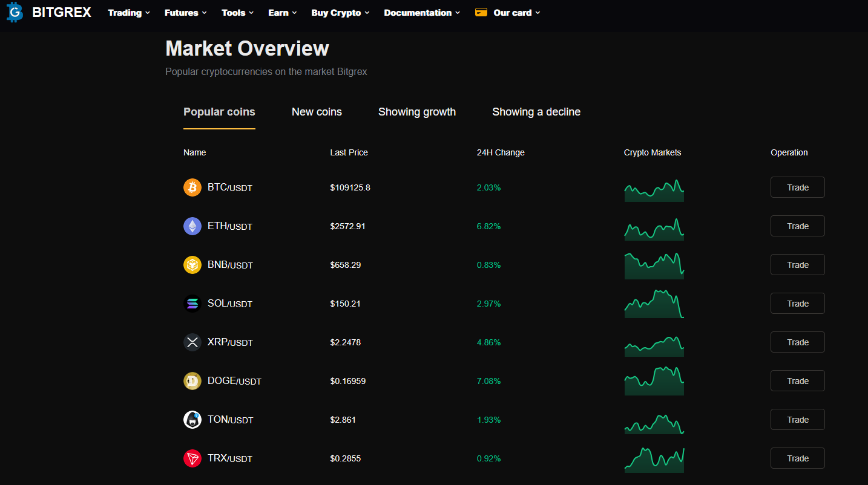Click the TRX/USDT sparkline chart
The image size is (868, 485).
pos(654,460)
